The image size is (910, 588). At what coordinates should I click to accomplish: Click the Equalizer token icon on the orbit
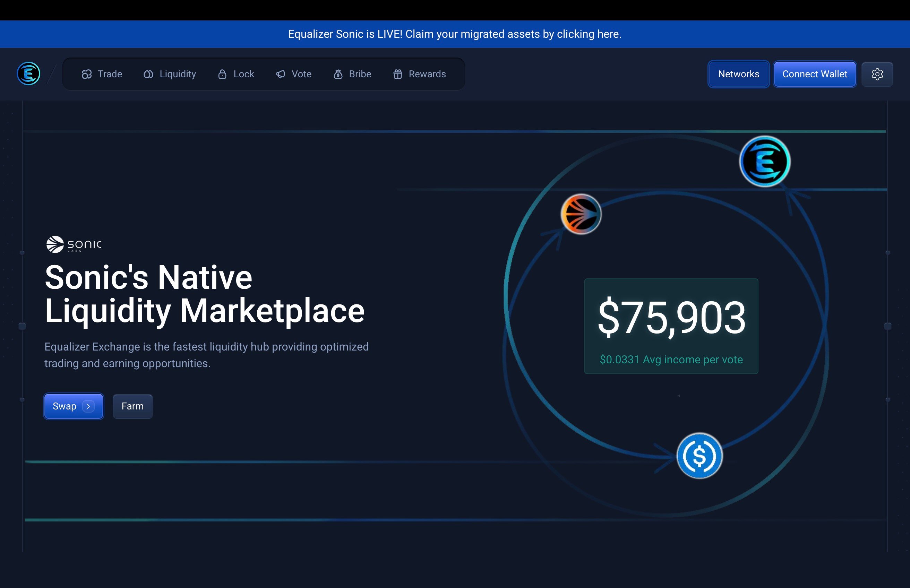[765, 162]
